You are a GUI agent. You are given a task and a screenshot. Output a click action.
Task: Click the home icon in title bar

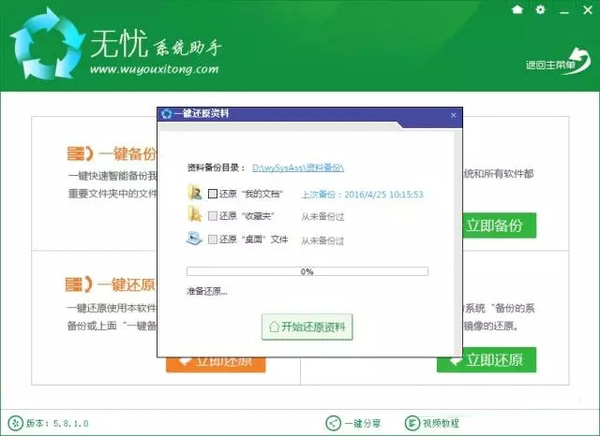(517, 10)
